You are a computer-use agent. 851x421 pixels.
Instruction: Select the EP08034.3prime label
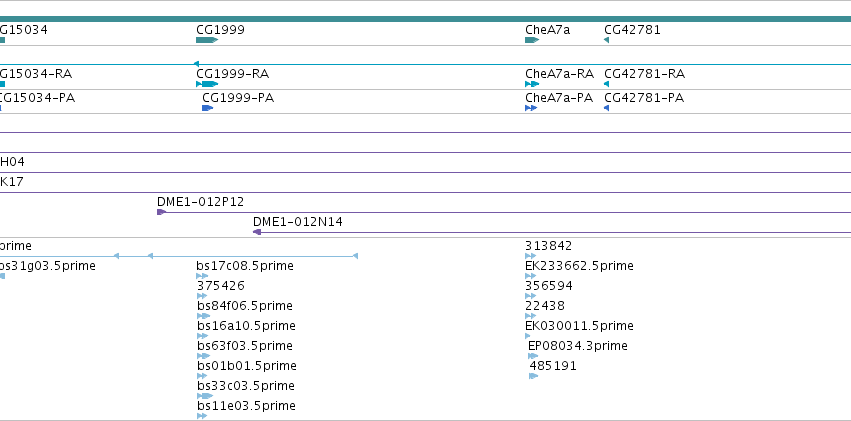click(578, 346)
